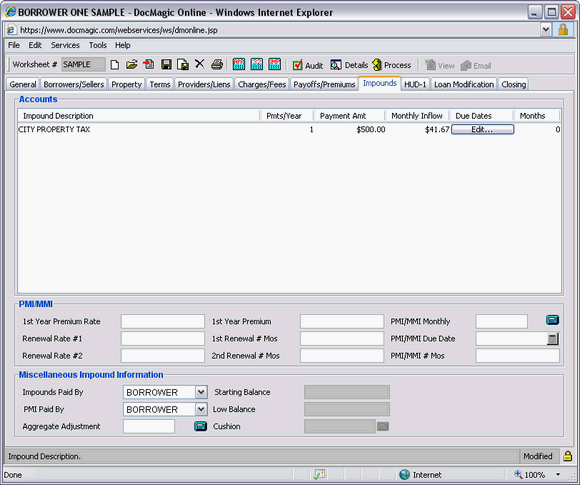The width and height of the screenshot is (580, 485).
Task: Click the pop-up blocker status bar icon
Action: (x=319, y=474)
